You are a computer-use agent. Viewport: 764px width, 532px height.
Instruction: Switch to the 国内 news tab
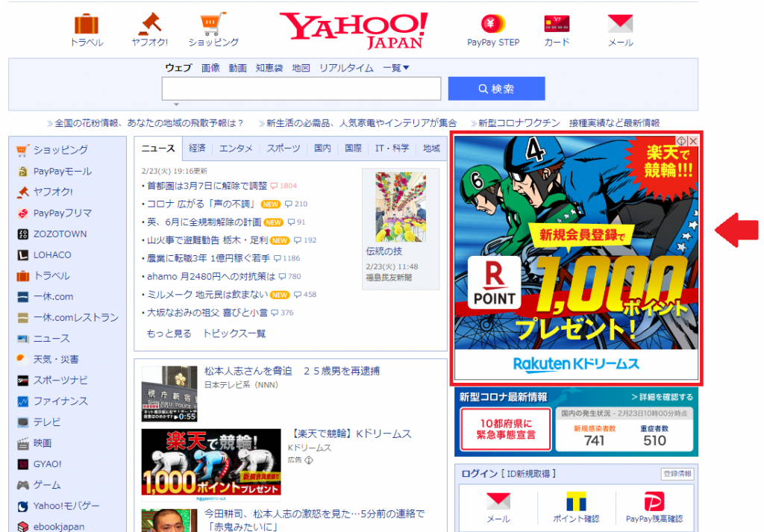pyautogui.click(x=322, y=148)
